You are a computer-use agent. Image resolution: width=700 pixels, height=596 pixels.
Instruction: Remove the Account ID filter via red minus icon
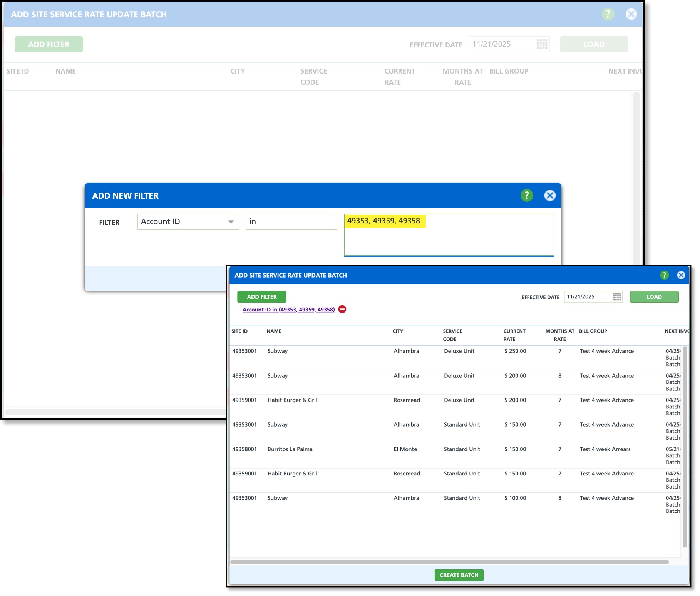point(342,309)
